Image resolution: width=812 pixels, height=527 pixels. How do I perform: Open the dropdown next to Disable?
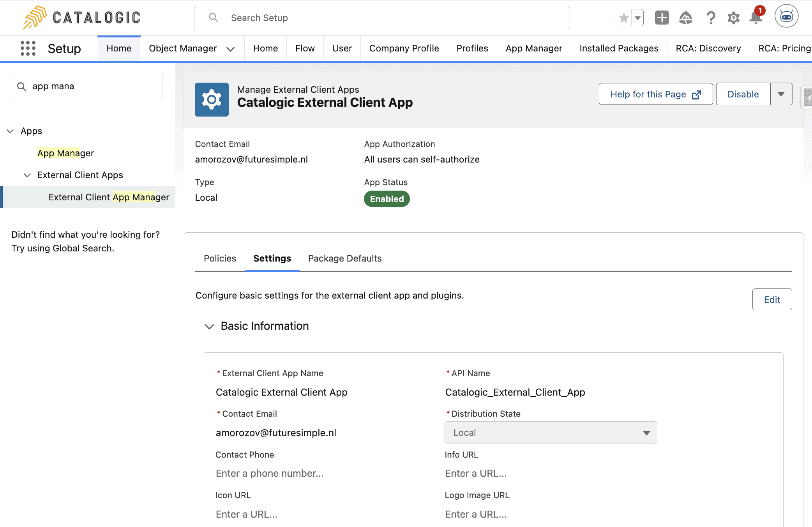tap(781, 94)
